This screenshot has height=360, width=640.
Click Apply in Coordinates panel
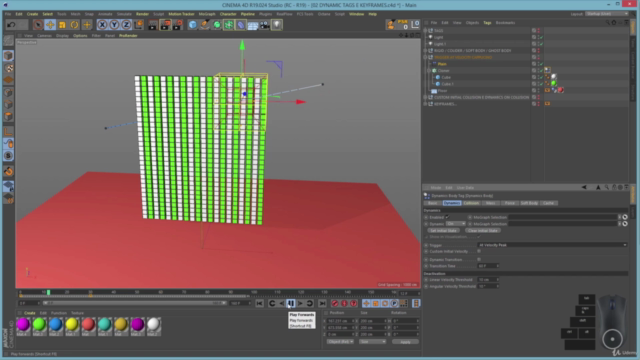405,342
